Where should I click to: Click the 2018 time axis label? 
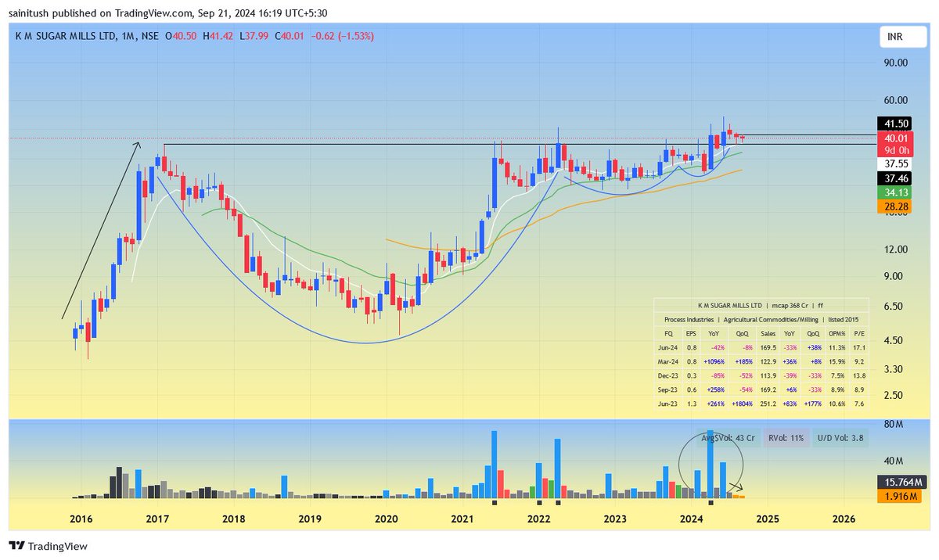coord(233,519)
